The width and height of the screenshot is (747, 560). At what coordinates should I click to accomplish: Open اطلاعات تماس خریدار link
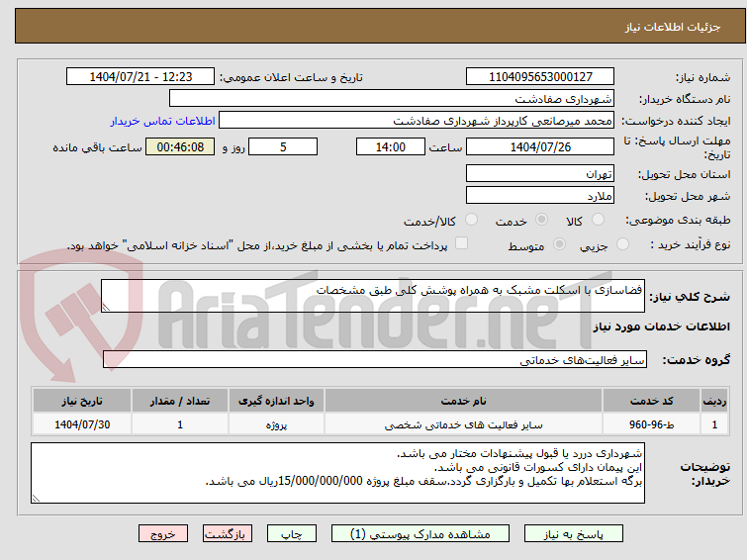coord(163,121)
